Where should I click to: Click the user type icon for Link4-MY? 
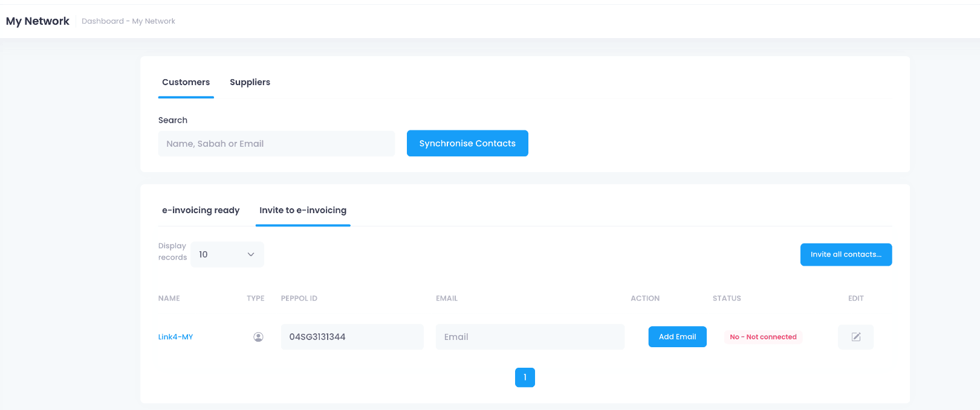pos(258,337)
